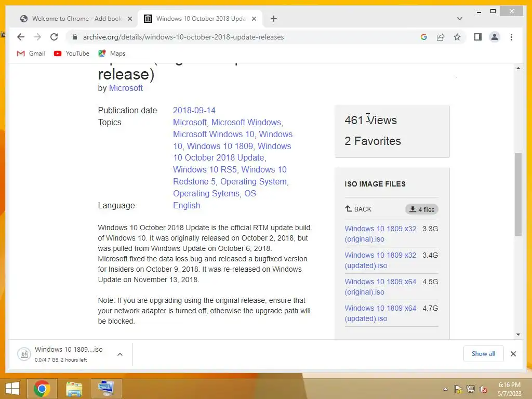Click the 4.7G file size
Viewport: 532px width, 399px height.
click(x=430, y=308)
